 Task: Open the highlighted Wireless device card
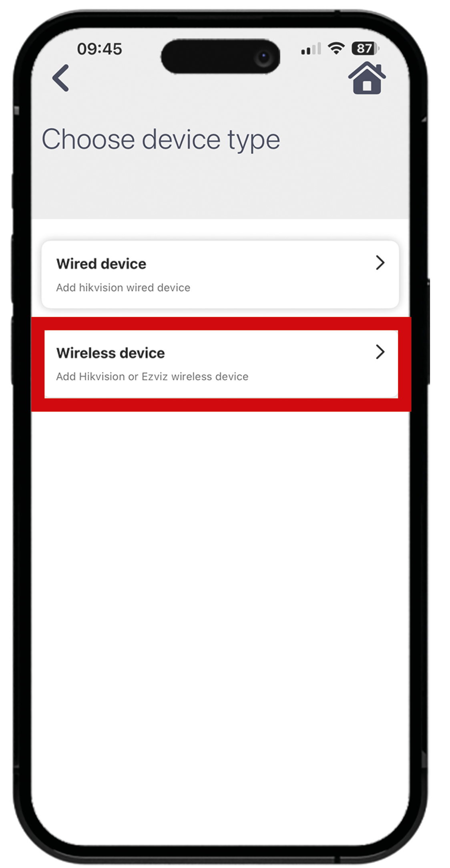(221, 364)
